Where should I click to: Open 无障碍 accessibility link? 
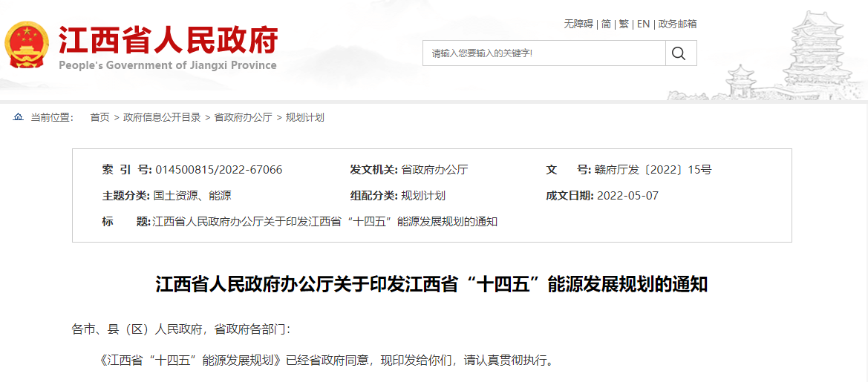point(578,24)
